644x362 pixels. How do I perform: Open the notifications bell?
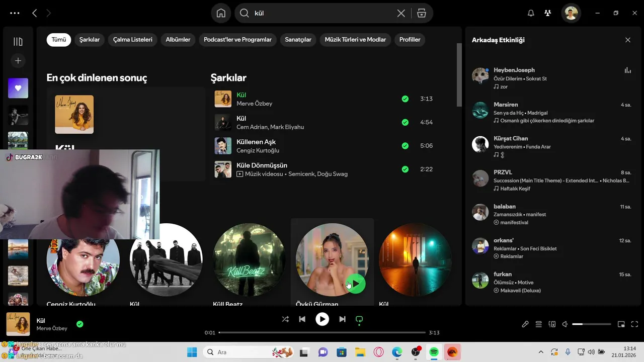[x=531, y=13]
